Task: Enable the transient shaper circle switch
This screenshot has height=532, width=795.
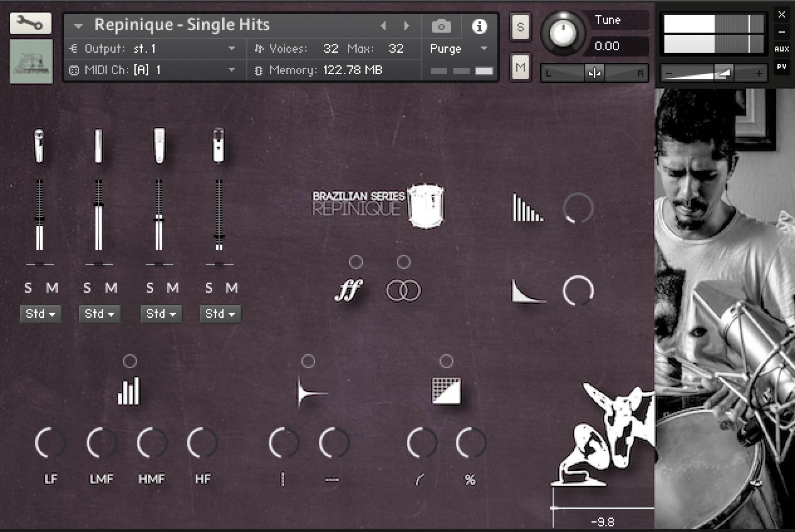Action: 308,361
